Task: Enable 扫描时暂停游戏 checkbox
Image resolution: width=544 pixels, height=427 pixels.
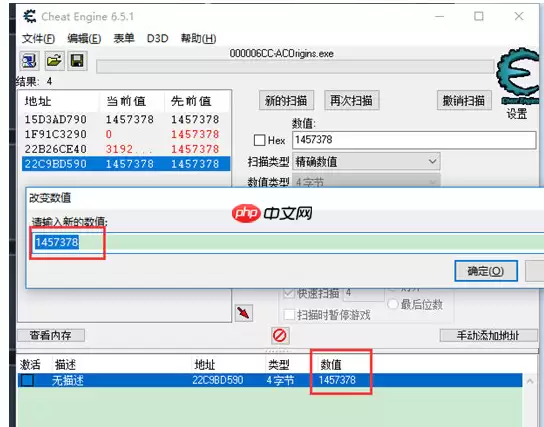Action: pyautogui.click(x=289, y=315)
